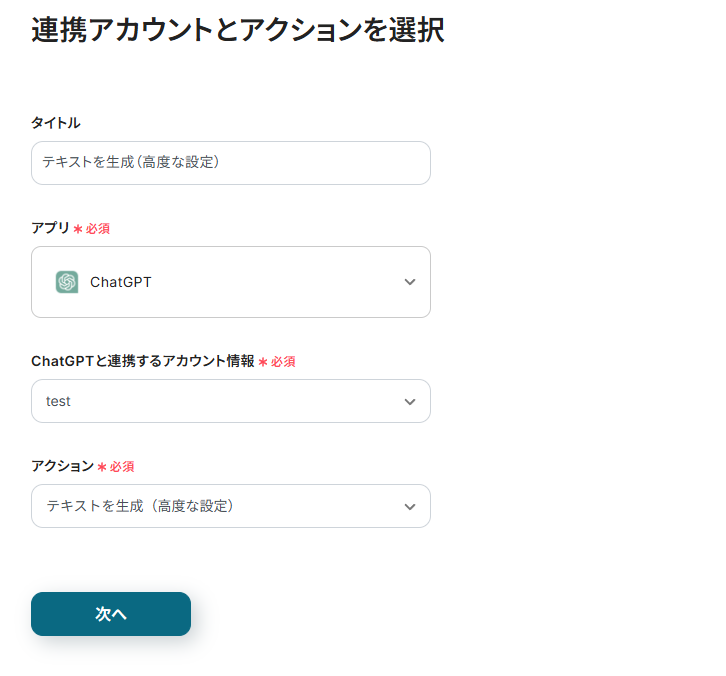Image resolution: width=726 pixels, height=676 pixels.
Task: Click the 連携アカウントとアクションを選択 heading
Action: pyautogui.click(x=238, y=31)
